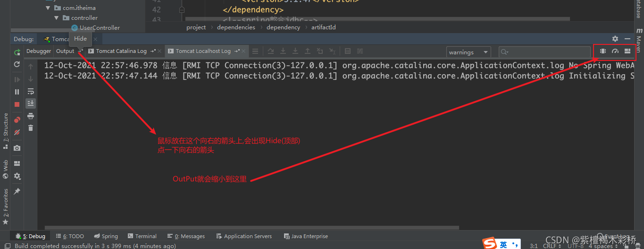Click the Restore Layout icon in left strip
The image size is (644, 249).
point(17,163)
